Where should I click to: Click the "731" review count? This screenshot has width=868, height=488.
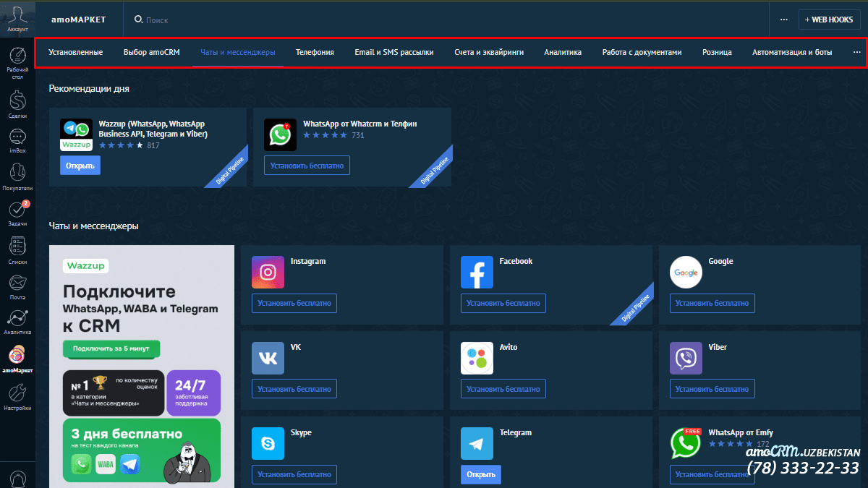tap(358, 135)
